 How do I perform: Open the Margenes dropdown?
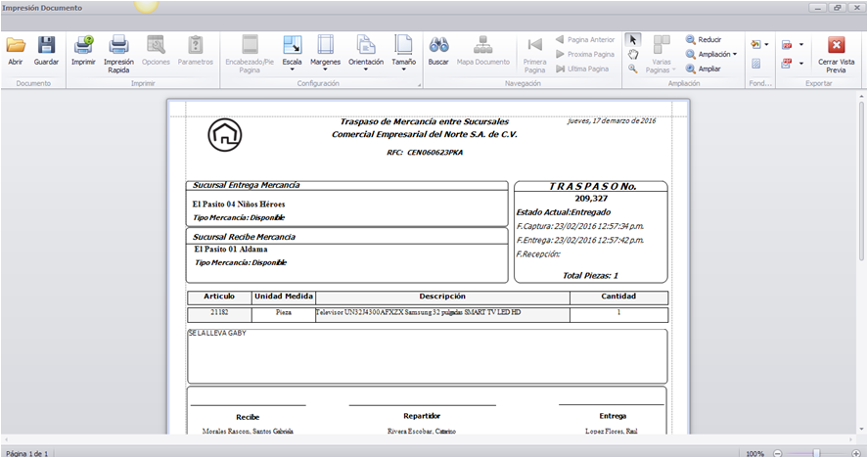pyautogui.click(x=326, y=53)
